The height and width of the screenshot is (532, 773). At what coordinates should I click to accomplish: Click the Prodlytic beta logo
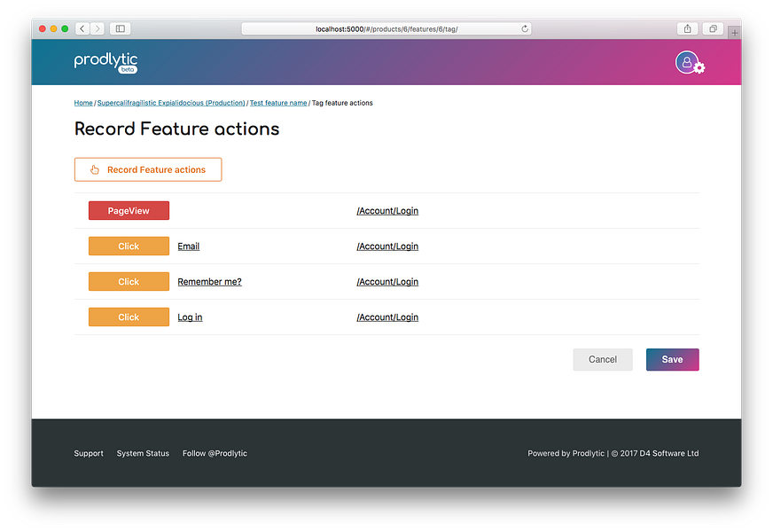105,62
